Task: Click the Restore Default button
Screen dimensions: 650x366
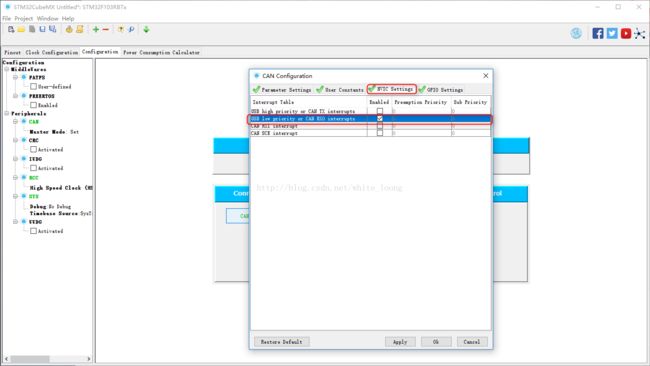Action: point(281,342)
